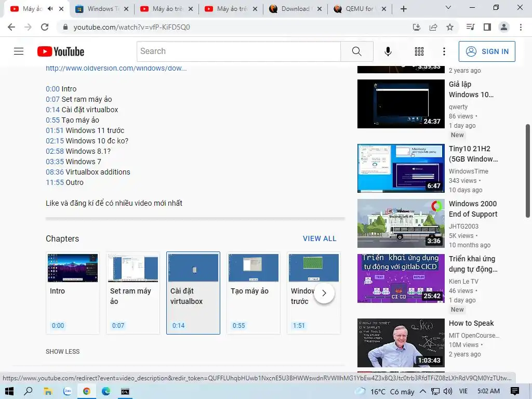The image size is (532, 399).
Task: Click the page vertical scrollbar
Action: coord(528,170)
